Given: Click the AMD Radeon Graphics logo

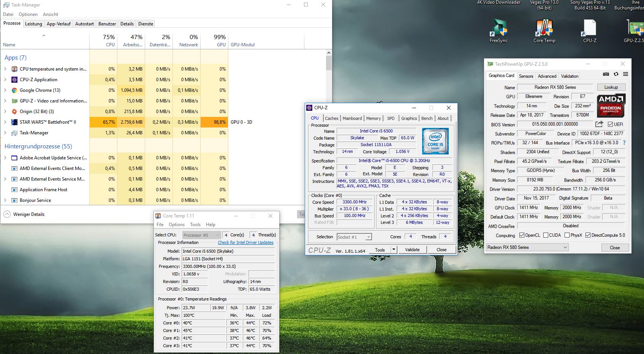Looking at the screenshot, I should point(611,105).
